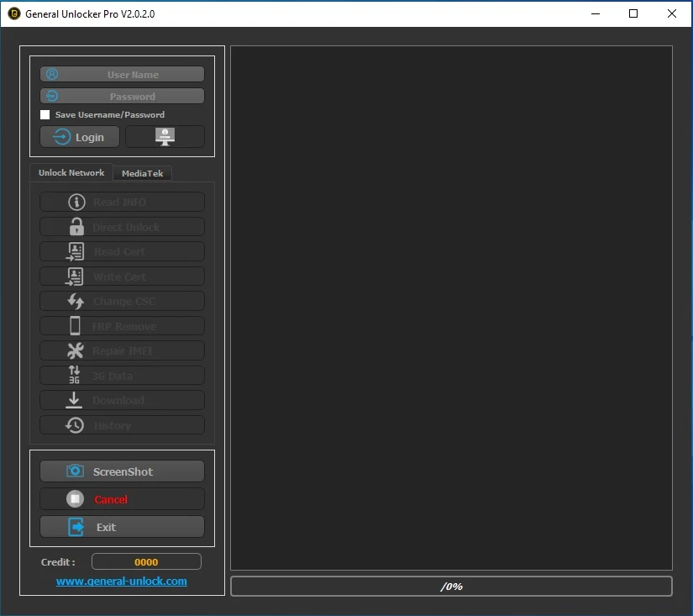This screenshot has height=616, width=693.
Task: Click the 3G arrows icon for 3G Data
Action: click(74, 375)
